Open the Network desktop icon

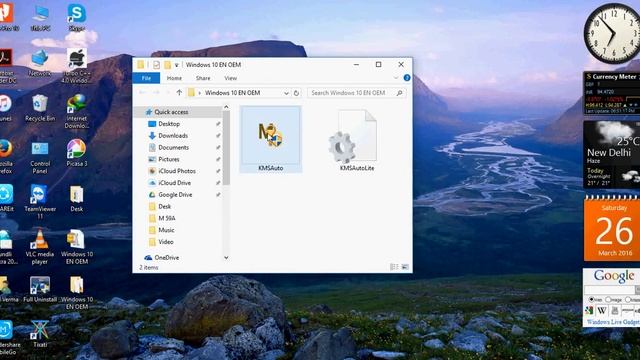40,62
